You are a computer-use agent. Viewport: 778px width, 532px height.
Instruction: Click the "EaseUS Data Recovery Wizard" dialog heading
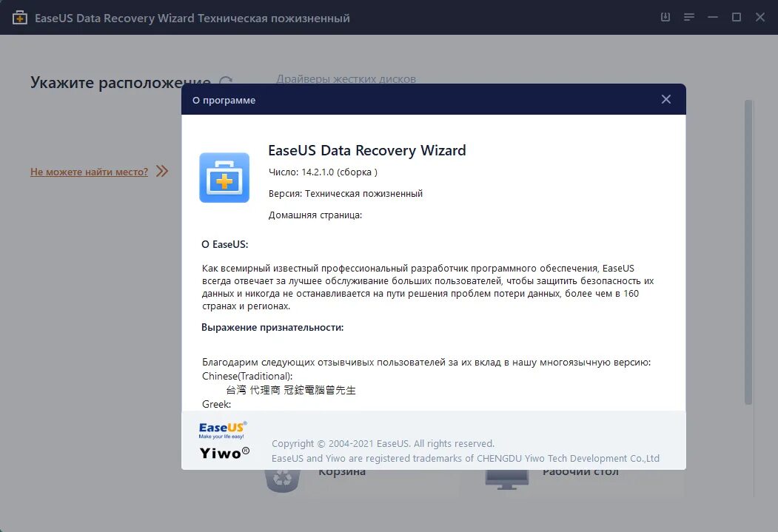[x=367, y=150]
